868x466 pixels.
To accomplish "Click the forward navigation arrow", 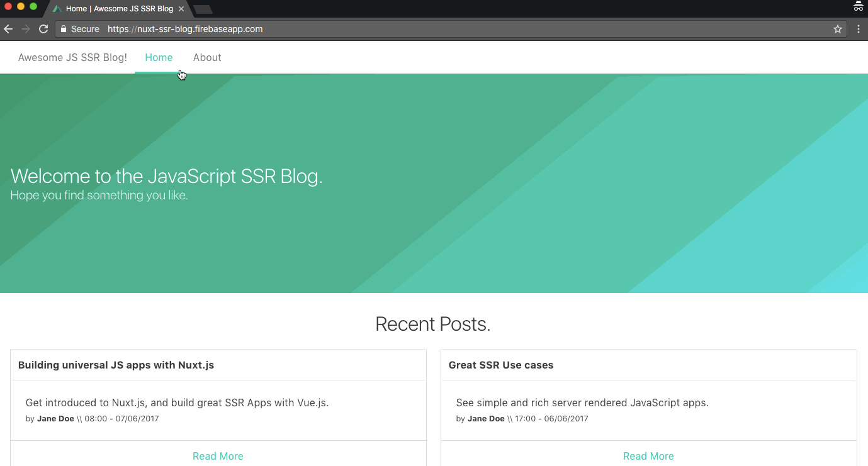I will [25, 28].
